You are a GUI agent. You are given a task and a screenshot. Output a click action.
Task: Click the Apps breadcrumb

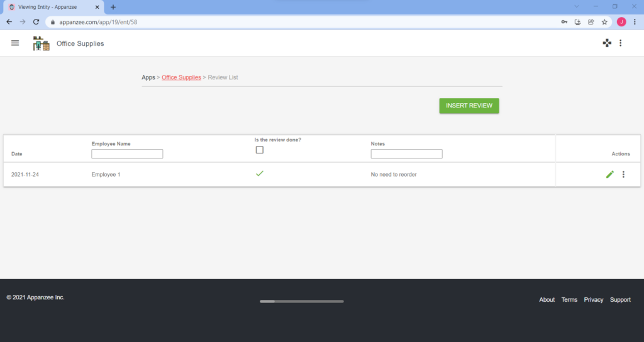pos(148,77)
